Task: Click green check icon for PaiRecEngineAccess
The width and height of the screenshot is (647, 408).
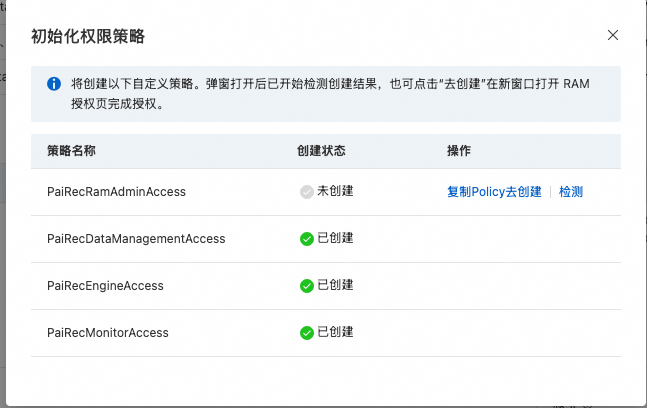Action: tap(307, 286)
